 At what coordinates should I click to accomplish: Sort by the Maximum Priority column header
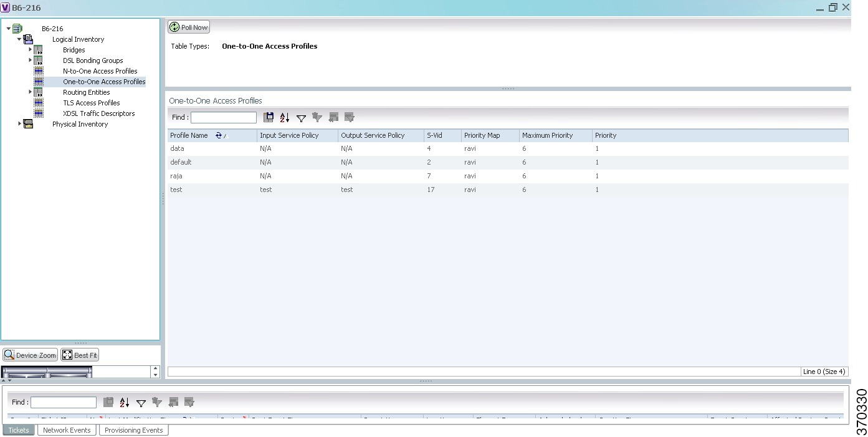point(555,135)
